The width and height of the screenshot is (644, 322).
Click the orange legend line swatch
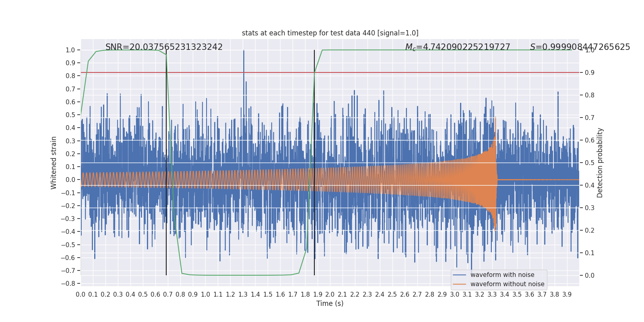pyautogui.click(x=460, y=284)
